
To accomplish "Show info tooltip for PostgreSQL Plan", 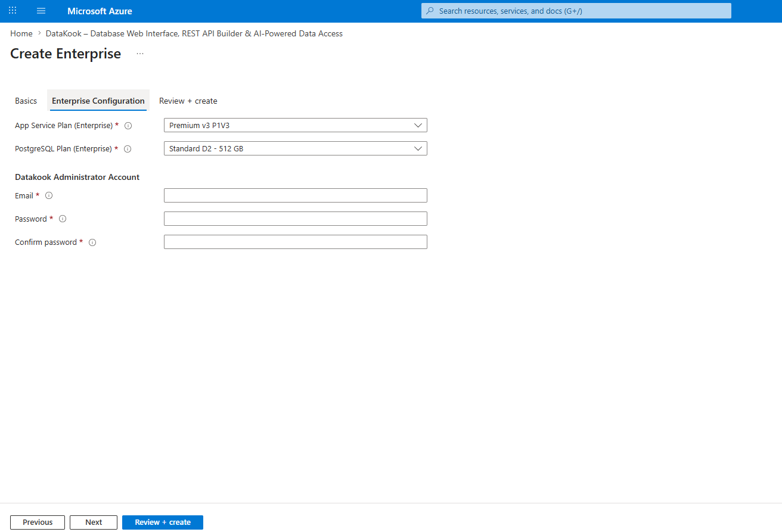I will pyautogui.click(x=127, y=149).
